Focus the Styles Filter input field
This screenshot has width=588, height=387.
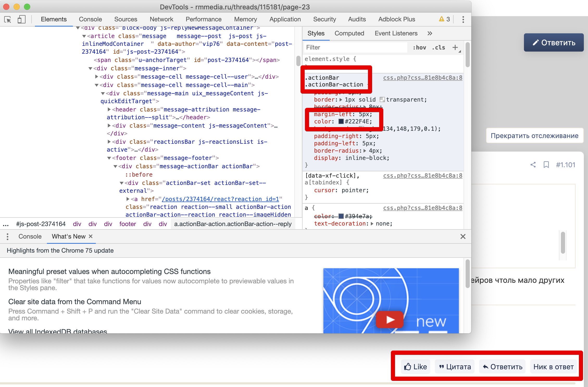pyautogui.click(x=355, y=47)
